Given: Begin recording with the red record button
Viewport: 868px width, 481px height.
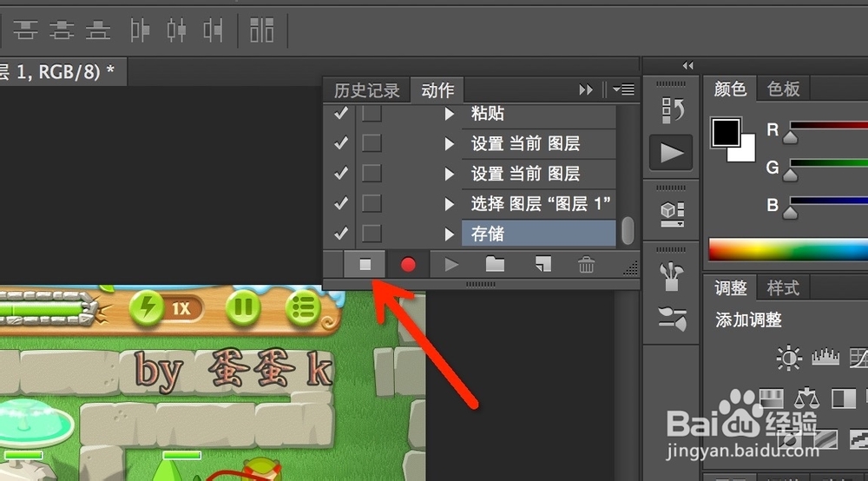Looking at the screenshot, I should pyautogui.click(x=408, y=265).
